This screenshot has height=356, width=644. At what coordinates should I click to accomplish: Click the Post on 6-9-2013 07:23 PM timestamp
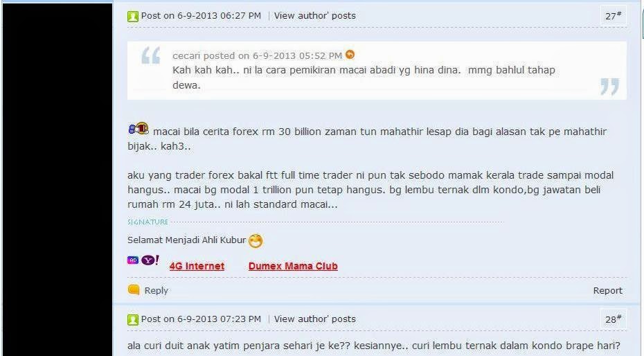[x=201, y=319]
